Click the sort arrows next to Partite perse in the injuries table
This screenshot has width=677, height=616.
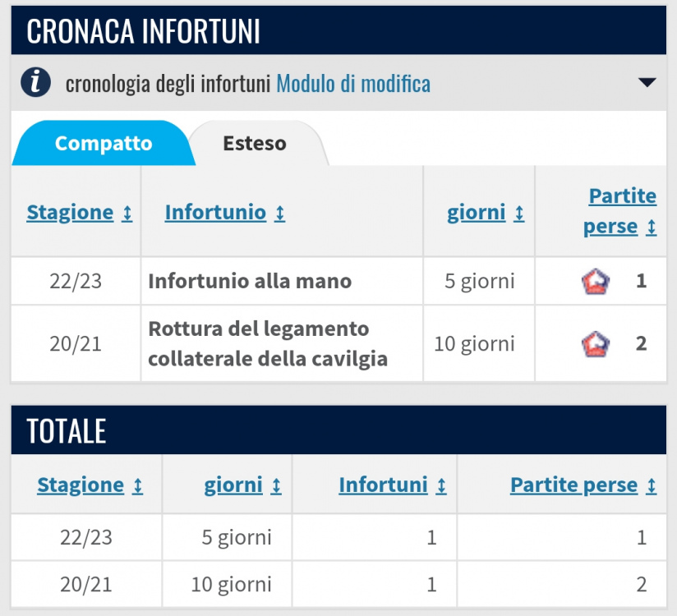coord(651,228)
